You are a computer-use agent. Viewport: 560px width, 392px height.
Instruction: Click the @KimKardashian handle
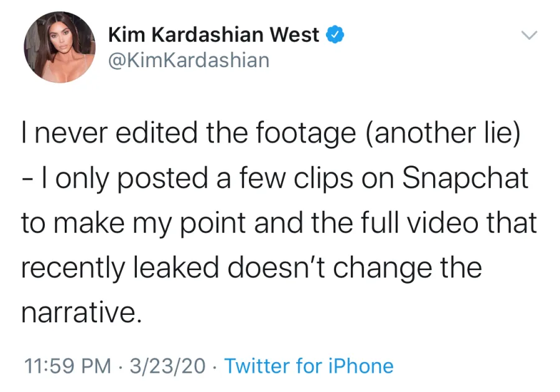(190, 60)
